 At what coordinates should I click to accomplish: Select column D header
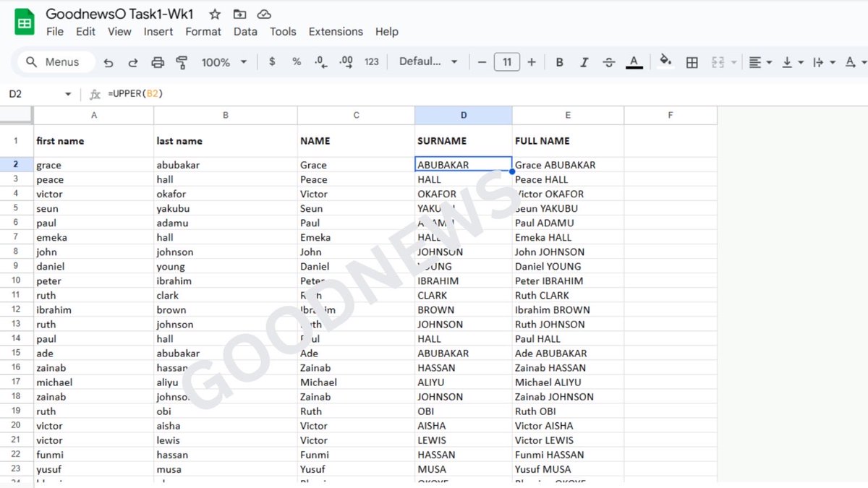click(464, 115)
